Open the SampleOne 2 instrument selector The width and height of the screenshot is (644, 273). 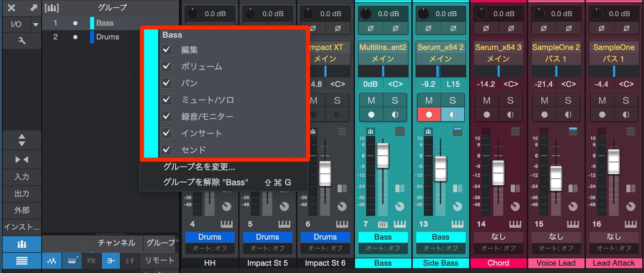556,47
